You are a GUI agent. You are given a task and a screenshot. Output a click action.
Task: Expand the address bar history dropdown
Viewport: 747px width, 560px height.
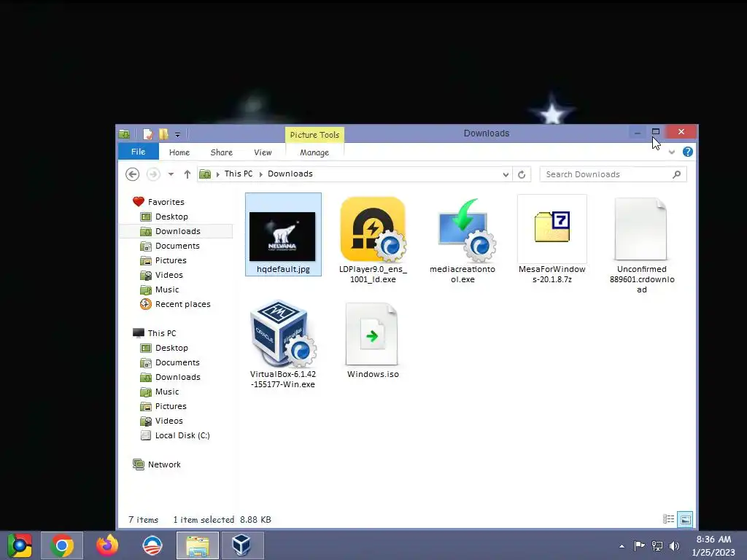(506, 175)
